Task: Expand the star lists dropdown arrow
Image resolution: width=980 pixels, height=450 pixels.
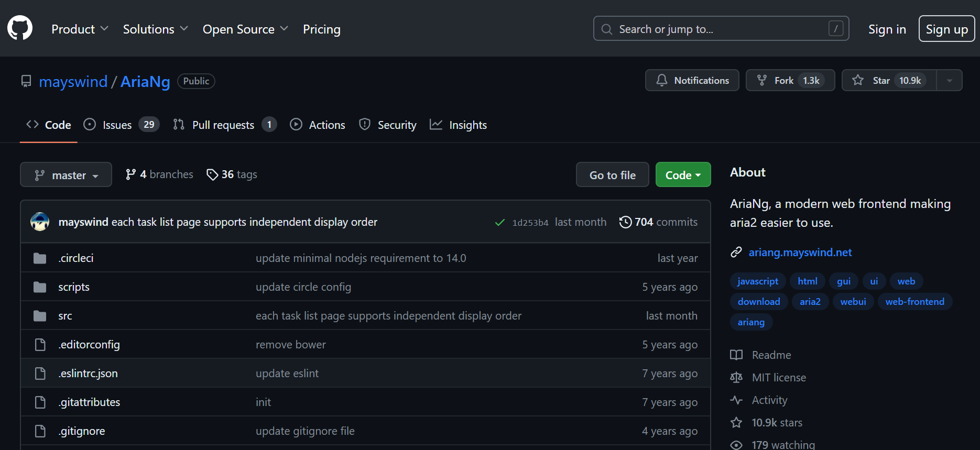Action: [x=949, y=81]
